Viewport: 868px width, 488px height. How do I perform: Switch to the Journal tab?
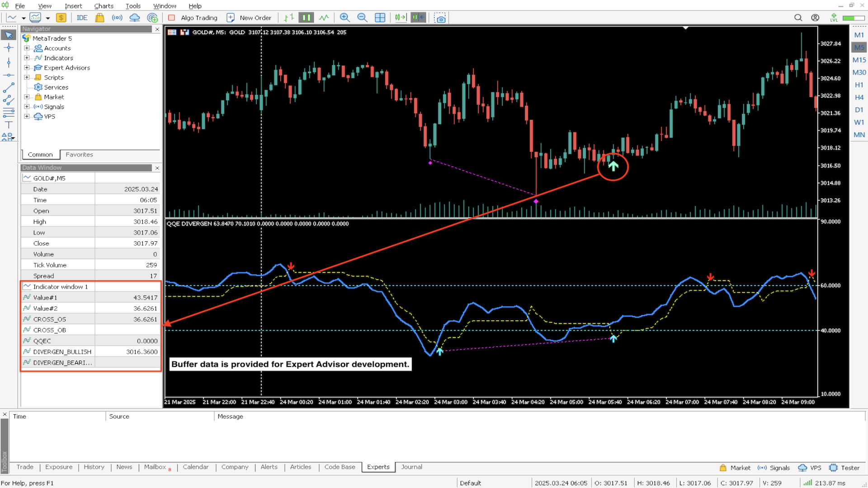pos(411,467)
